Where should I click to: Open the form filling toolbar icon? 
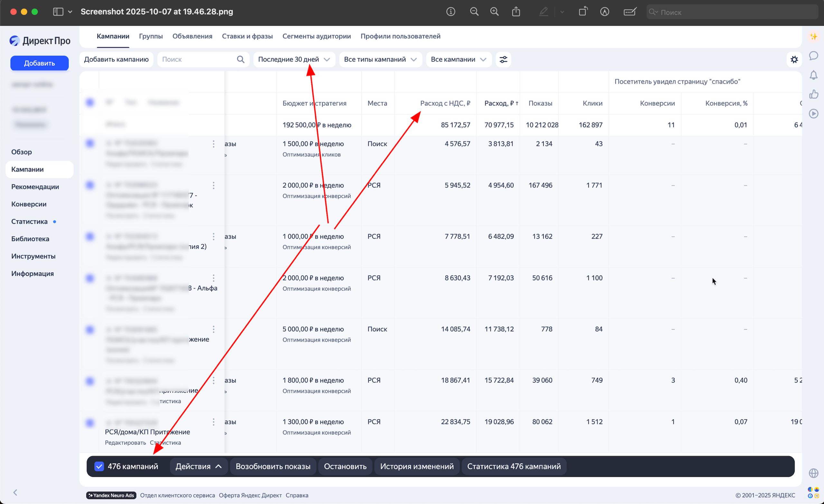(x=630, y=12)
